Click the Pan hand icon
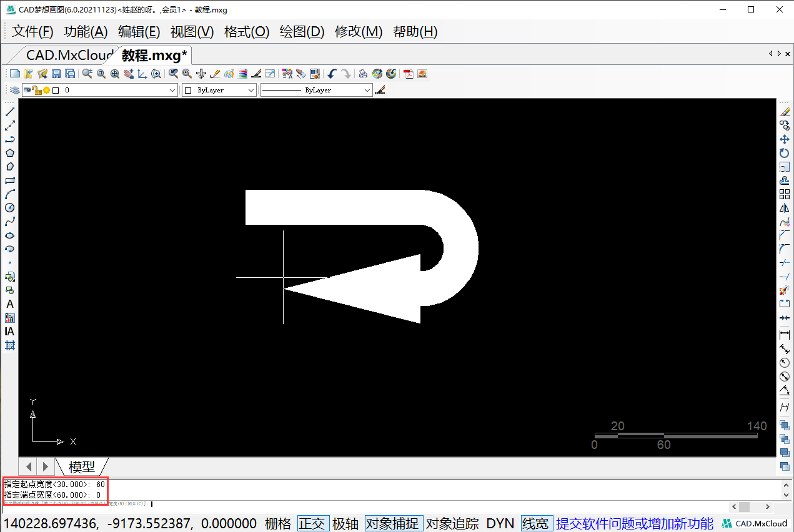The width and height of the screenshot is (794, 532). pyautogui.click(x=129, y=74)
